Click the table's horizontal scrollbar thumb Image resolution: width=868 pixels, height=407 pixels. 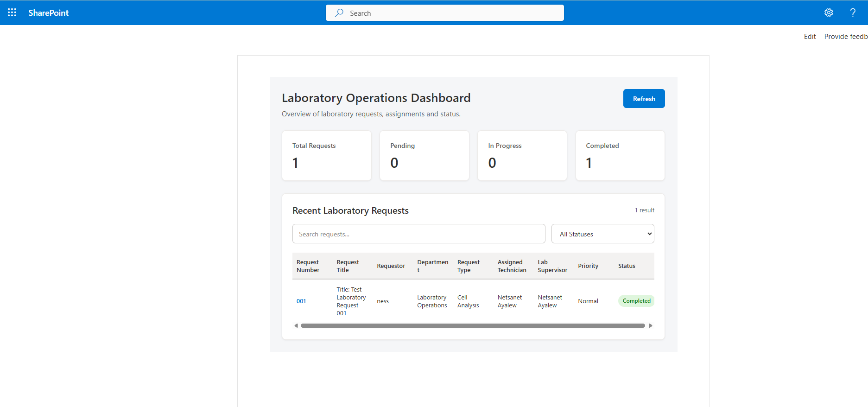click(x=473, y=326)
